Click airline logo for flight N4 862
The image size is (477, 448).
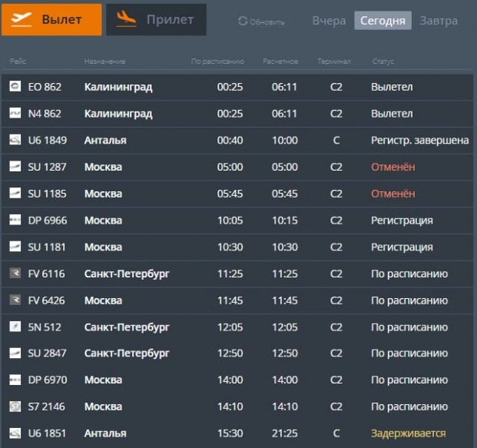15,113
